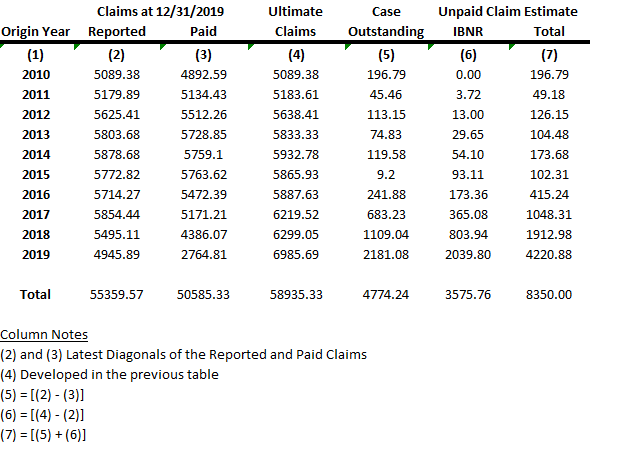
Task: Click the Unpaid Claim Estimate header
Action: pos(508,11)
